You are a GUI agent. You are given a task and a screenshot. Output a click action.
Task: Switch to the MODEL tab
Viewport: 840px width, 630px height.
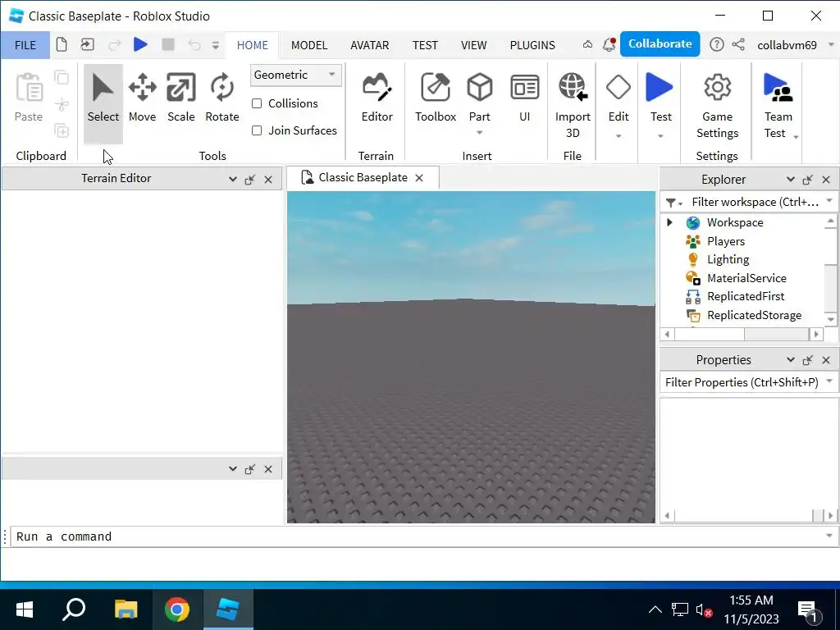pyautogui.click(x=309, y=45)
